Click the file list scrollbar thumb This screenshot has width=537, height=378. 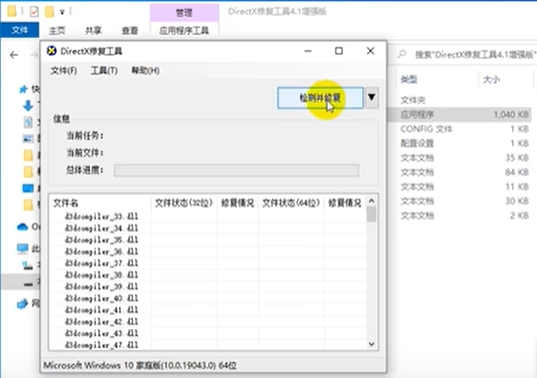[x=371, y=214]
